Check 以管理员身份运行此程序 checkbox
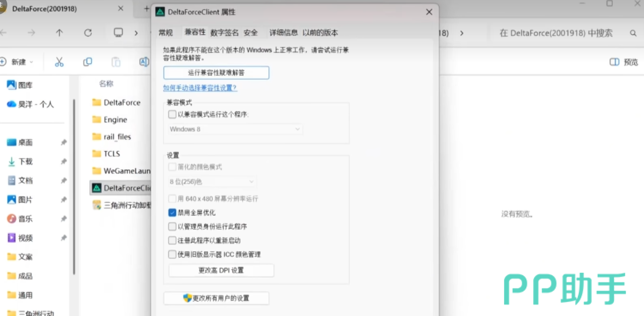The height and width of the screenshot is (316, 644). [173, 227]
